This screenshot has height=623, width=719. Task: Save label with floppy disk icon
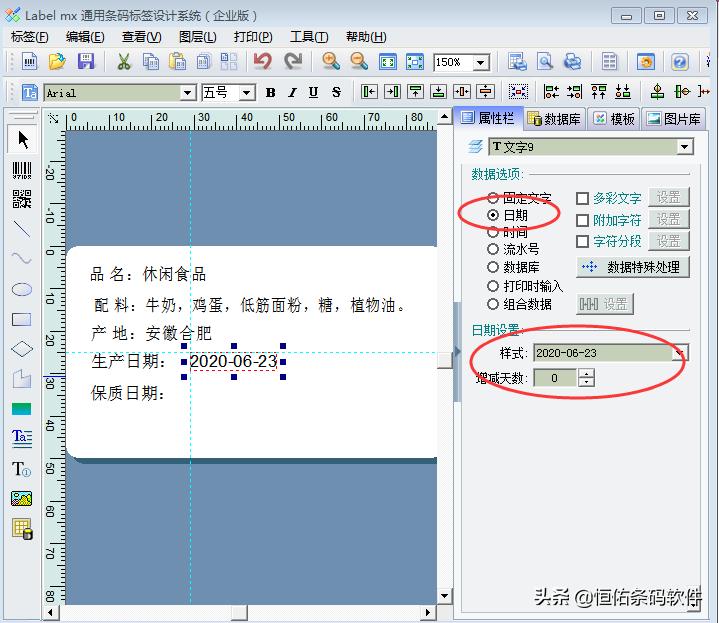click(x=86, y=61)
